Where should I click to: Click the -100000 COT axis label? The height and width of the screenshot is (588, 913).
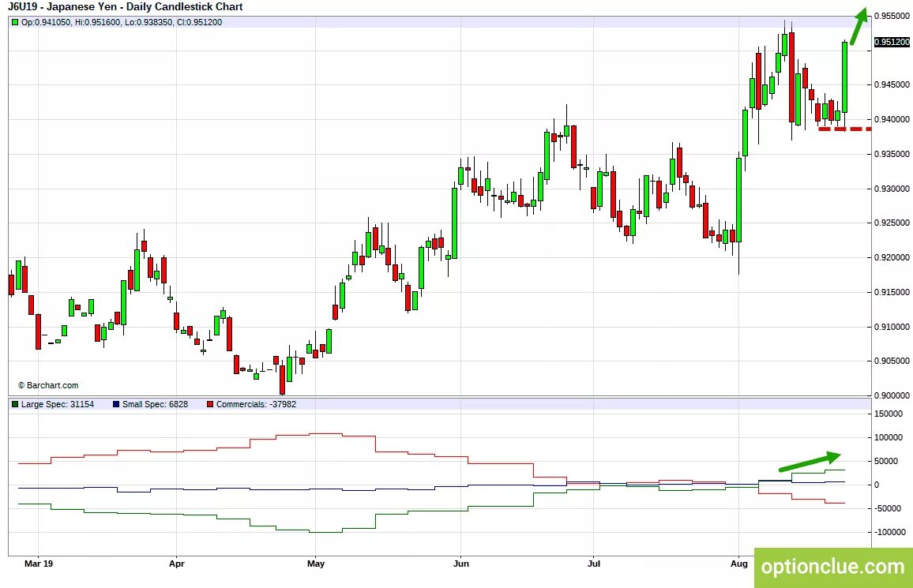[890, 532]
